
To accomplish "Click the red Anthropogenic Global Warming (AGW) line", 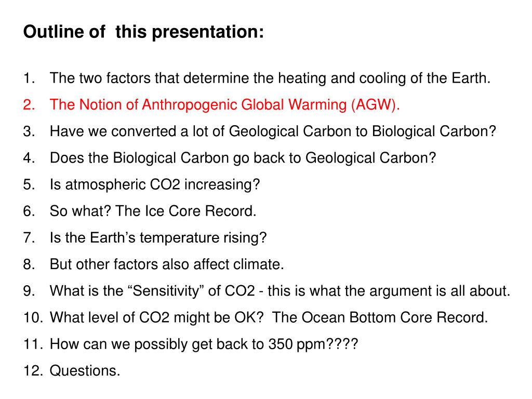I will click(x=224, y=104).
